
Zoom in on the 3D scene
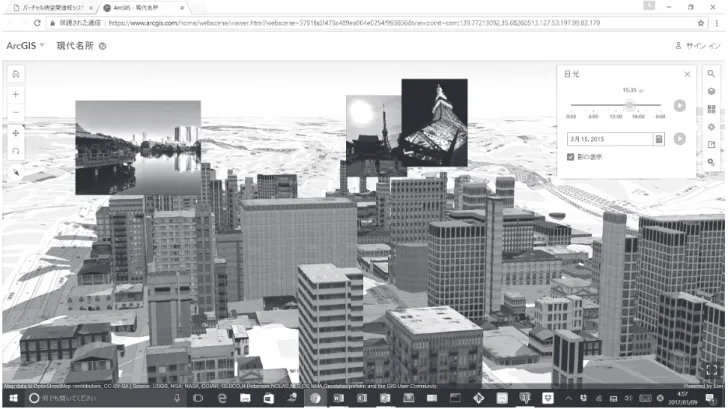pyautogui.click(x=16, y=94)
